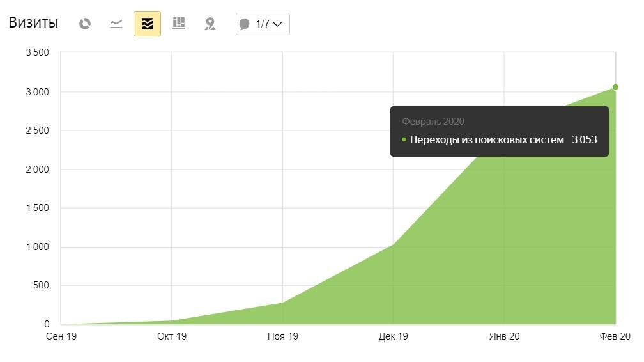The height and width of the screenshot is (362, 644).
Task: Click the 1 000 y-axis value
Action: [x=37, y=247]
